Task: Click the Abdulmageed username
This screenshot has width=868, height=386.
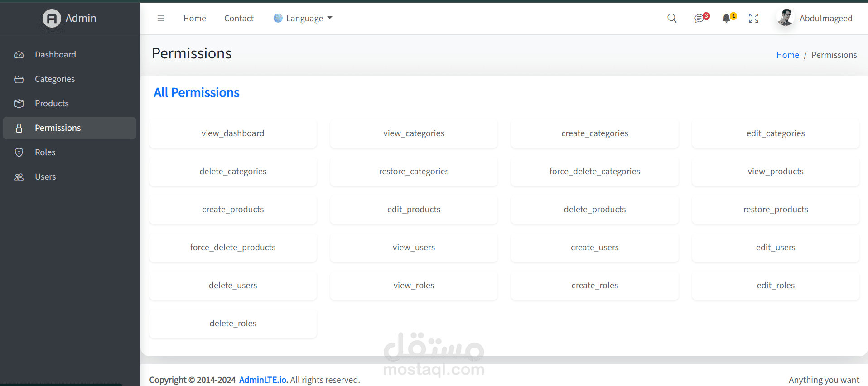Action: pyautogui.click(x=826, y=18)
